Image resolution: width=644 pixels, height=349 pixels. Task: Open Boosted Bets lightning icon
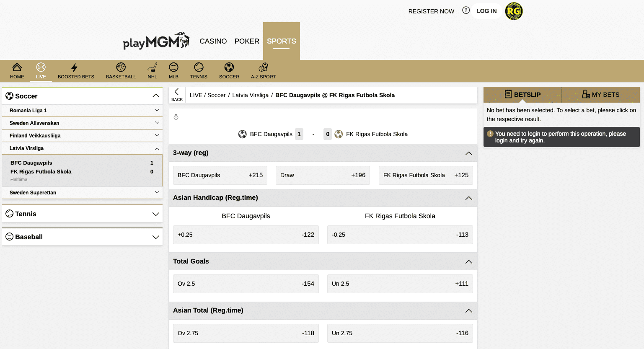pos(74,67)
